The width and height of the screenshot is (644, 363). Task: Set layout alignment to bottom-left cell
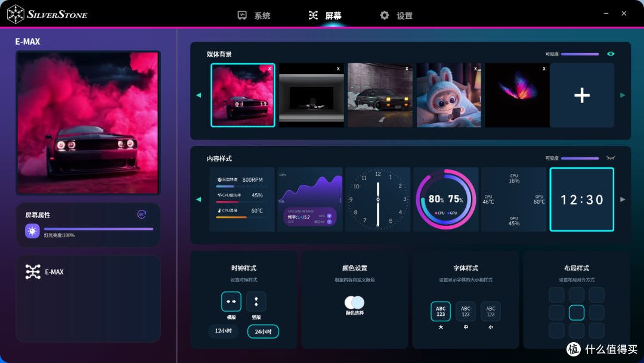coord(556,331)
